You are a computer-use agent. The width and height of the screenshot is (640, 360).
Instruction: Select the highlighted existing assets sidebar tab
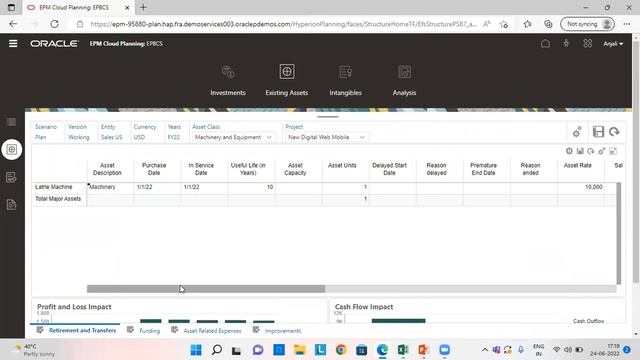tap(11, 149)
